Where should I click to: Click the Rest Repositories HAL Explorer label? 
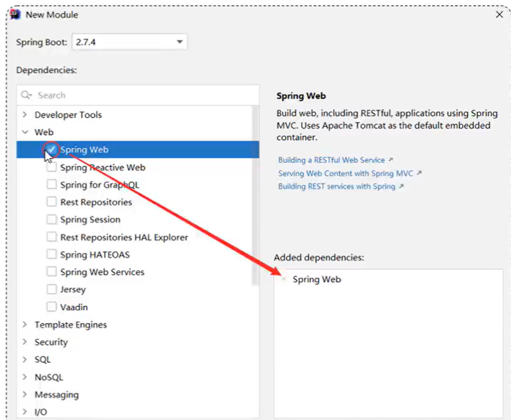pos(124,237)
